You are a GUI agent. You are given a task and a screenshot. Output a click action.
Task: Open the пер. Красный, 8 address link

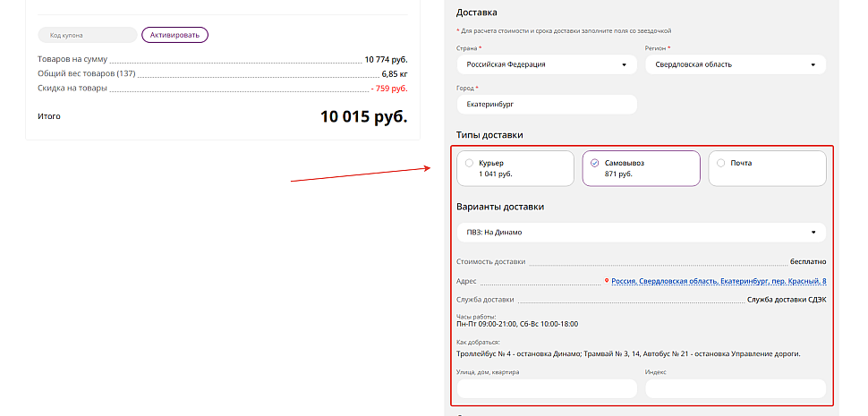[719, 281]
